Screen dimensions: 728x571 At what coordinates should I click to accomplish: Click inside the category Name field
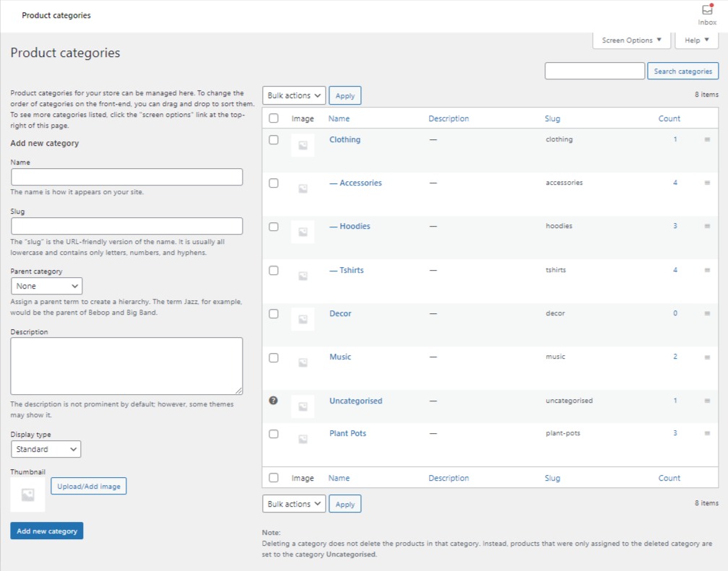(127, 177)
